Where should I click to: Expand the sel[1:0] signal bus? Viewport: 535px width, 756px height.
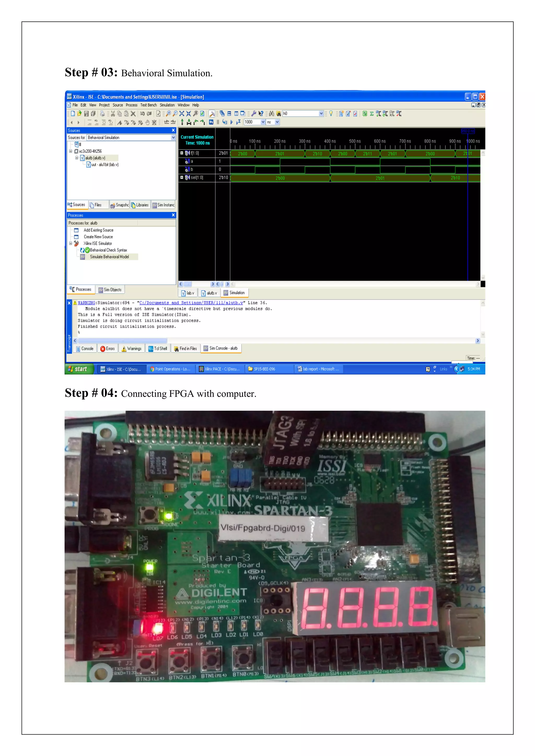pos(182,178)
